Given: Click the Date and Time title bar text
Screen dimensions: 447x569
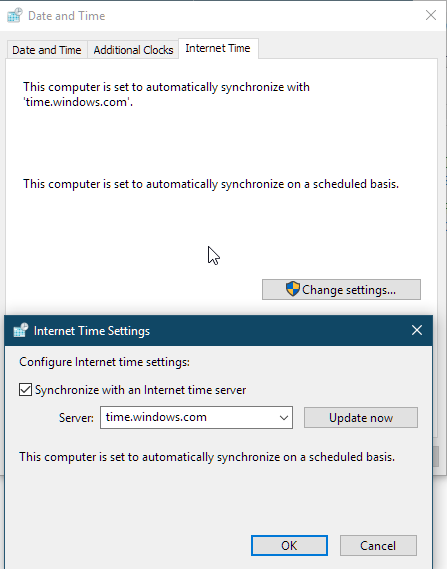Looking at the screenshot, I should coord(66,16).
